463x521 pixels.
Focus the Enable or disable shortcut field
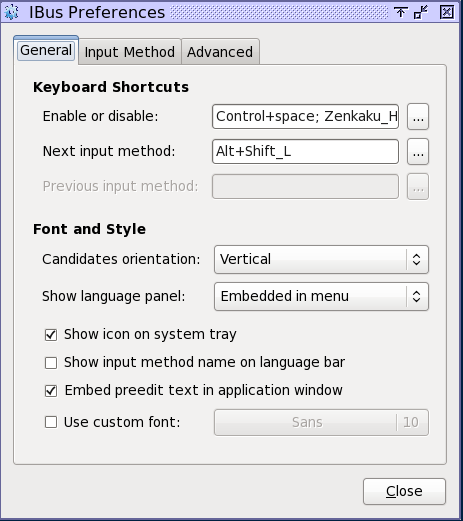(305, 117)
